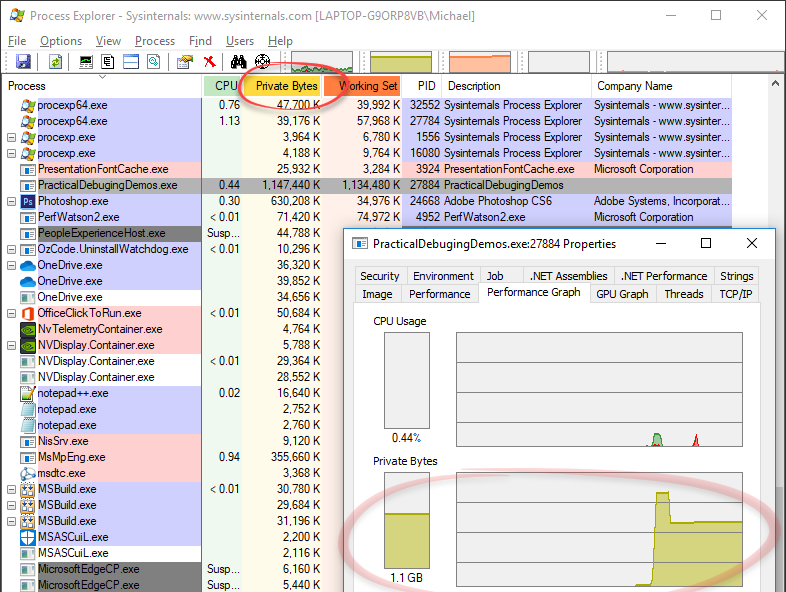Screen dimensions: 786x592
Task: Open the Properties toolbar icon
Action: 185,62
